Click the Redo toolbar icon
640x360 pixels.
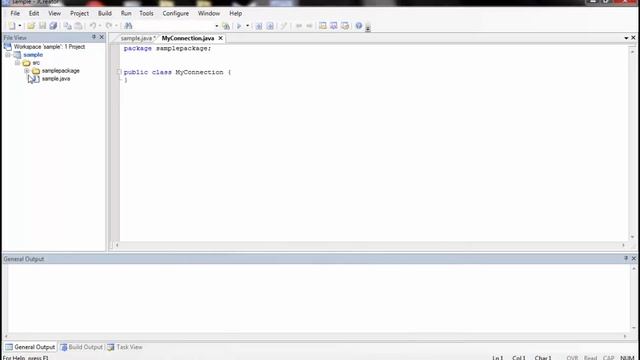[x=109, y=26]
